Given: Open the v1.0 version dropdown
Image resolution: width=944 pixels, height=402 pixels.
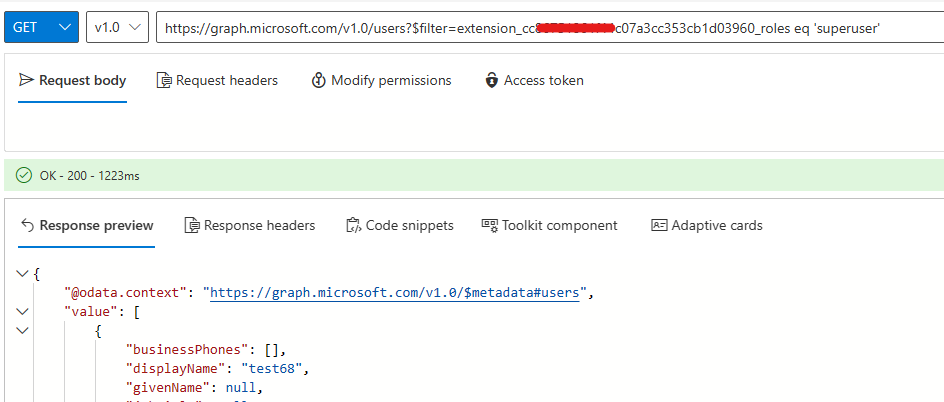Looking at the screenshot, I should (x=117, y=28).
